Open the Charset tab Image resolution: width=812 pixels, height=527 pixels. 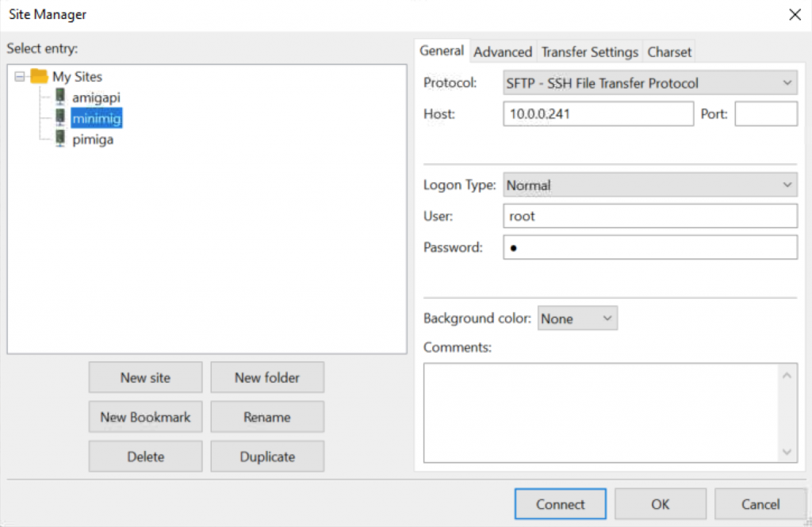tap(669, 52)
